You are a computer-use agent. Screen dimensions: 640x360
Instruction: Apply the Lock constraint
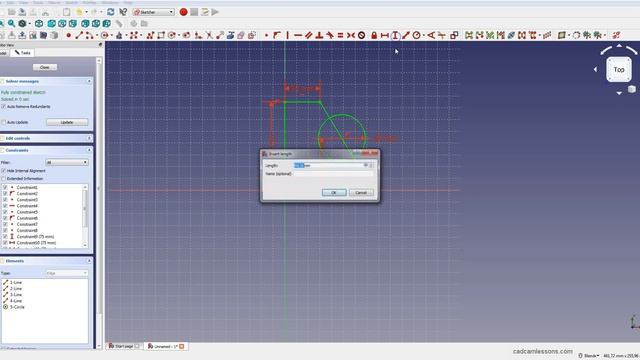pyautogui.click(x=374, y=36)
